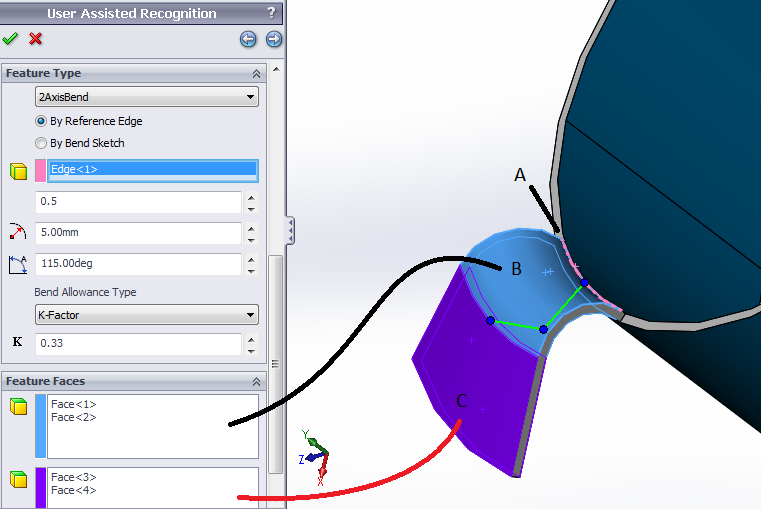Select By Reference Edge option

click(x=42, y=121)
